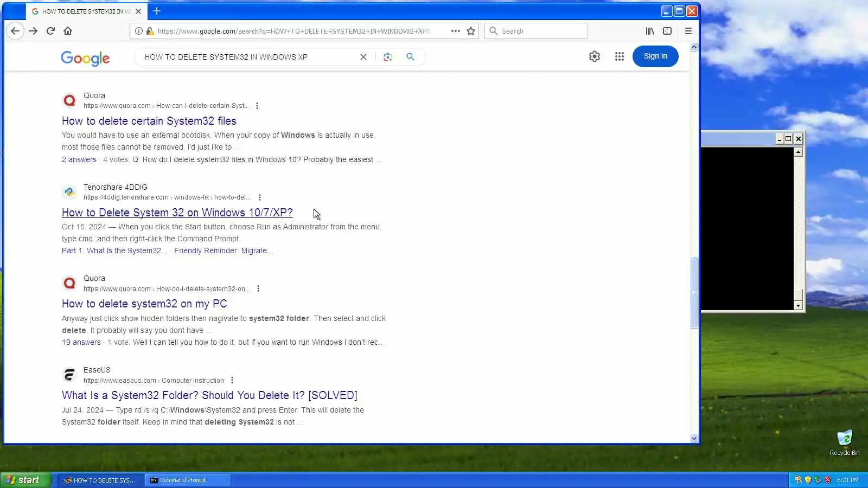Click the Google logo

pos(85,57)
